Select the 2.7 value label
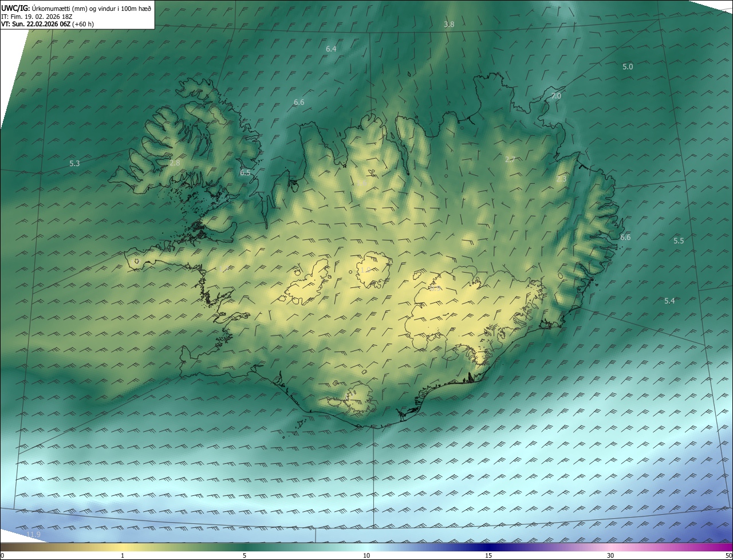733x560 pixels. tap(510, 159)
